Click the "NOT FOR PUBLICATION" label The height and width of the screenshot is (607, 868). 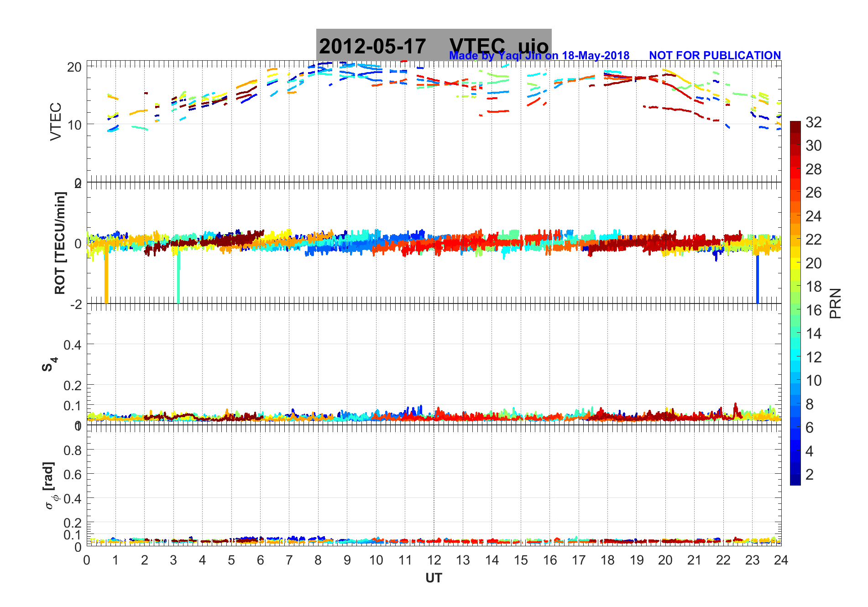715,56
